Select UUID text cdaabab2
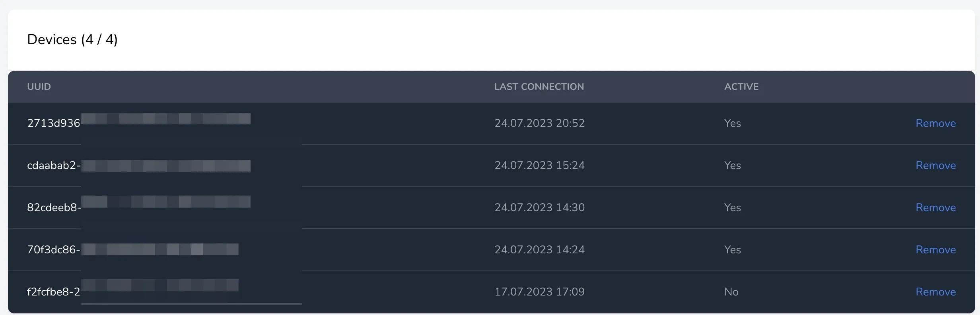This screenshot has height=315, width=980. coord(51,165)
